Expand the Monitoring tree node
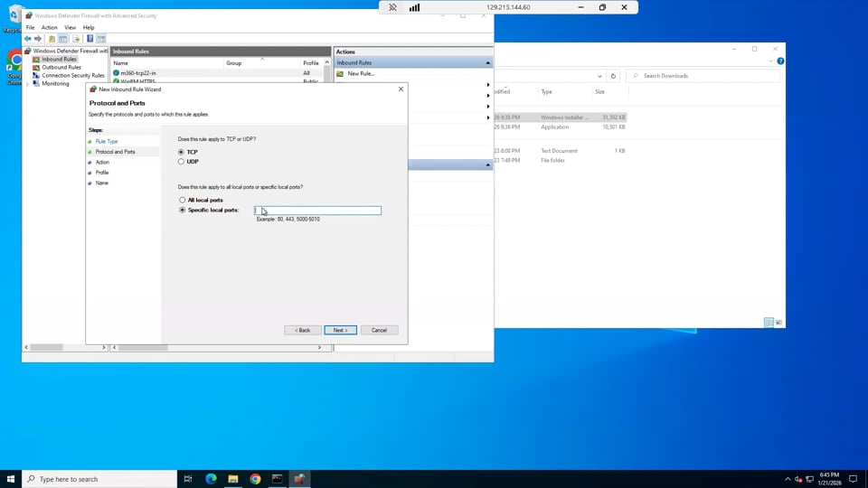 tap(28, 84)
